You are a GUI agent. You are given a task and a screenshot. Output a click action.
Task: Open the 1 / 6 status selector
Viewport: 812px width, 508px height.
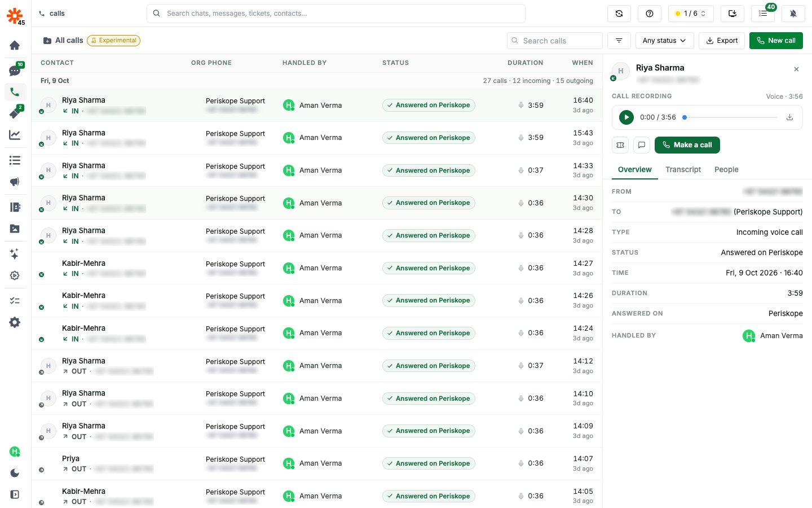(691, 14)
